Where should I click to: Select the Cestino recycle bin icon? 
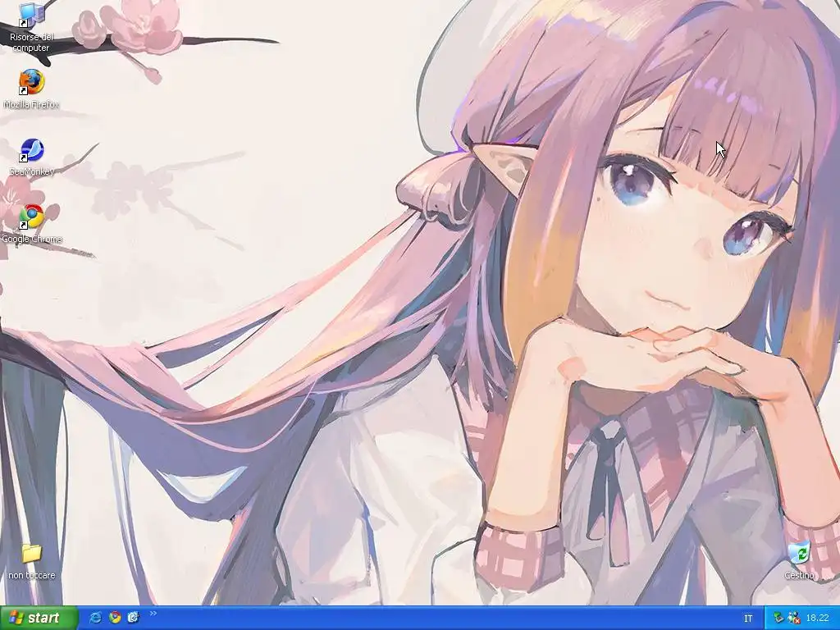point(800,554)
